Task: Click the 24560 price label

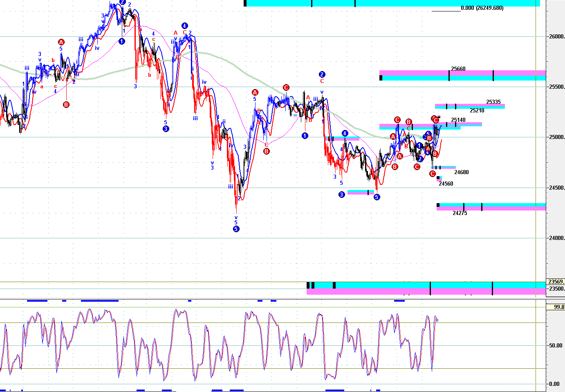Action: (446, 184)
